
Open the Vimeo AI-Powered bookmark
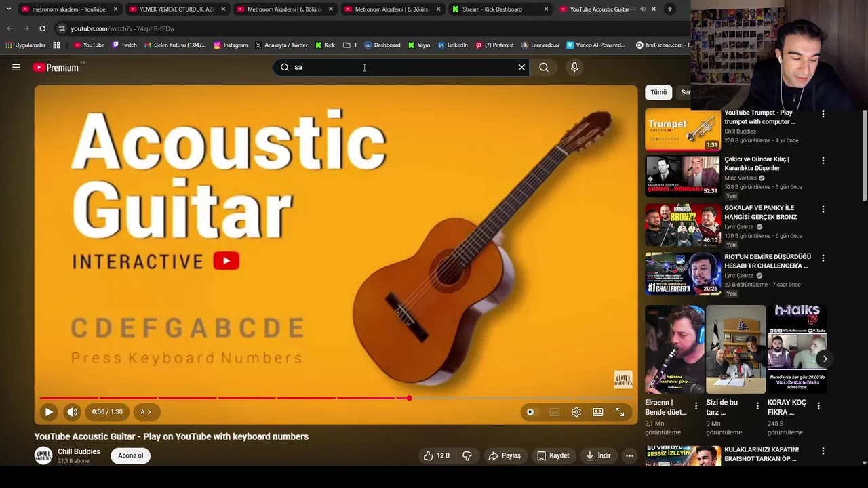(x=595, y=45)
